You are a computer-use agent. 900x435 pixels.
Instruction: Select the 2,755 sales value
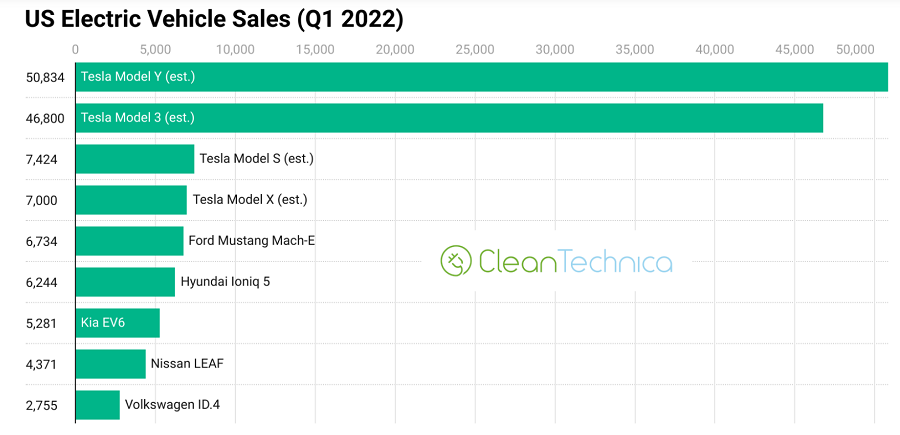tap(42, 405)
